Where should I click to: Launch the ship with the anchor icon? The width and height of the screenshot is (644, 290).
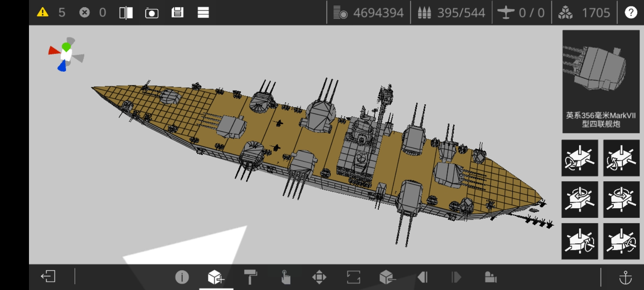[x=625, y=277]
